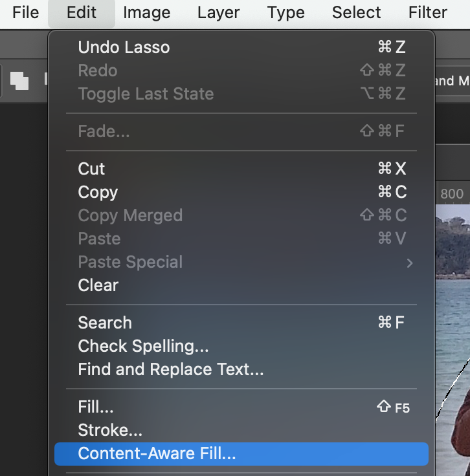Close the open Edit menu

pyautogui.click(x=82, y=12)
